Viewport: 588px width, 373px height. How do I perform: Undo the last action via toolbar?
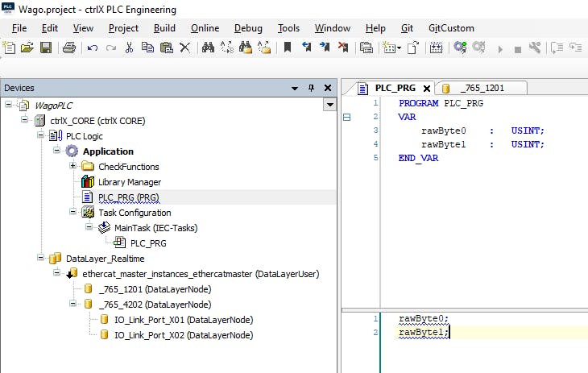click(x=93, y=48)
